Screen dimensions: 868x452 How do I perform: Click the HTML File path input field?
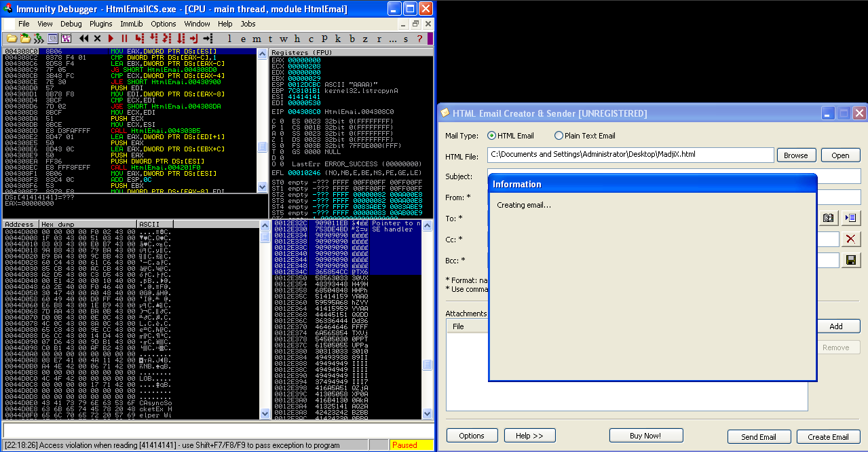630,155
